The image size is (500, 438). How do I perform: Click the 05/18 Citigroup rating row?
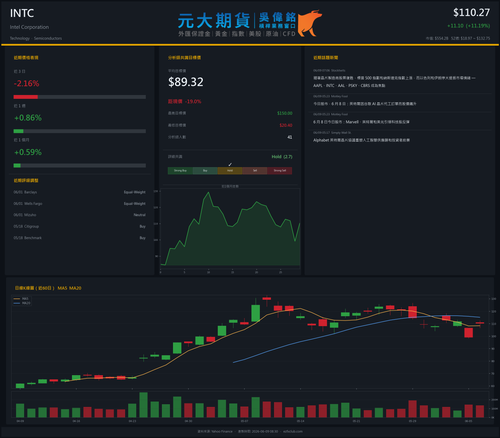click(80, 226)
